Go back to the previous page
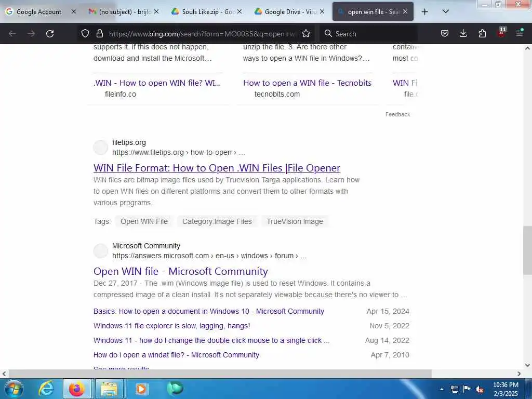Image resolution: width=532 pixels, height=399 pixels. [12, 34]
